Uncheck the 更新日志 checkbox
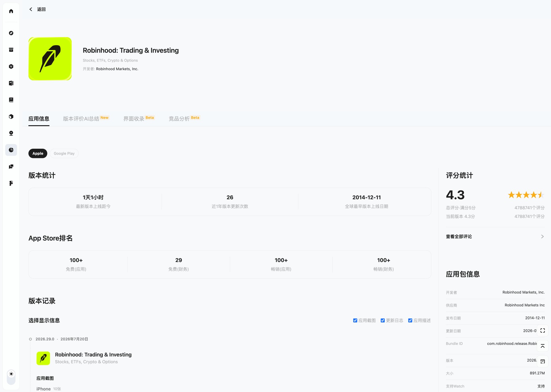This screenshot has width=551, height=392. pos(383,321)
